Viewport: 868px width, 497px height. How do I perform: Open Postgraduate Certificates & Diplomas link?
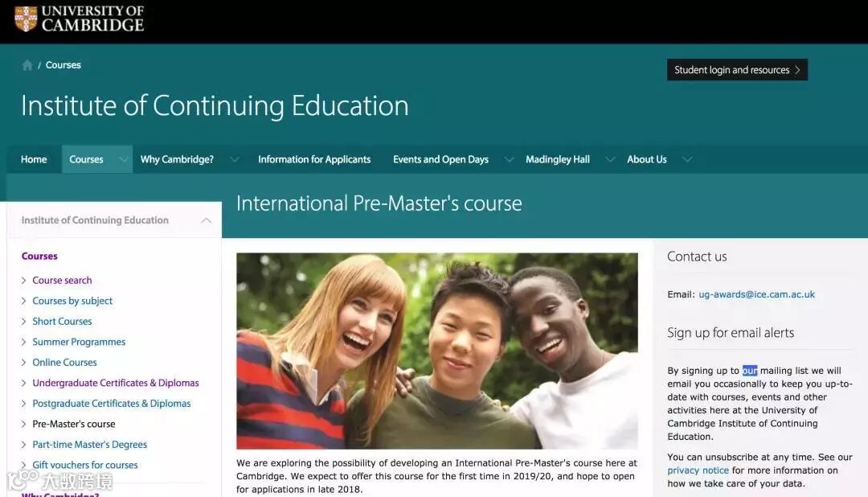[x=111, y=404]
